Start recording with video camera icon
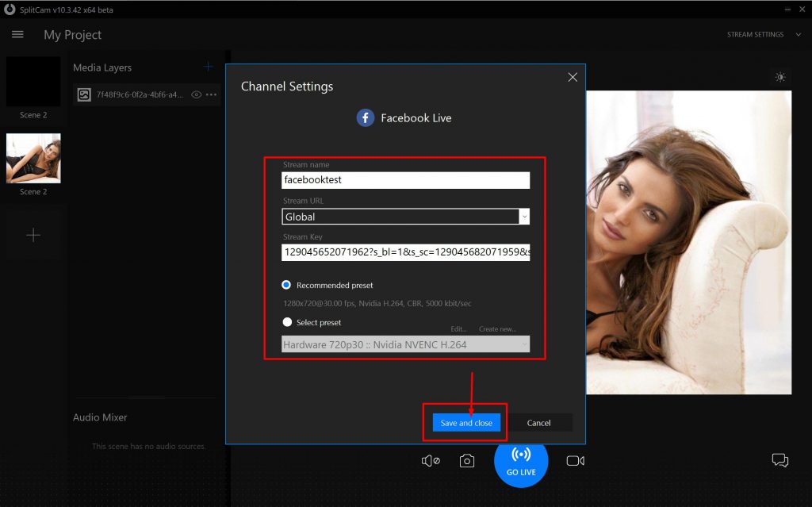Screen dimensions: 812x507 575,460
